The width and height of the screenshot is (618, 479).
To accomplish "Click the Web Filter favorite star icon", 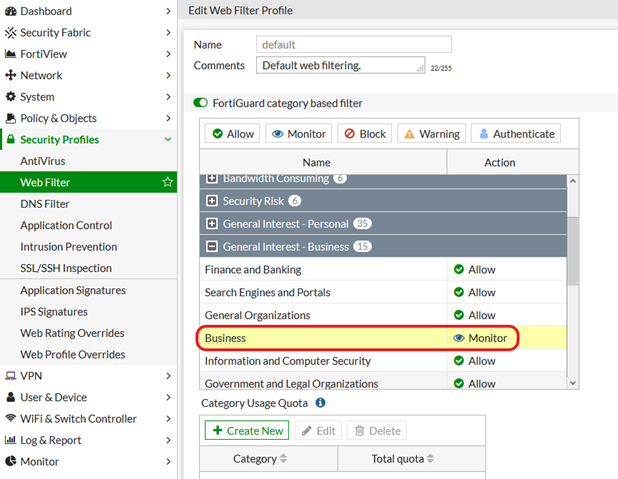I will pos(168,182).
